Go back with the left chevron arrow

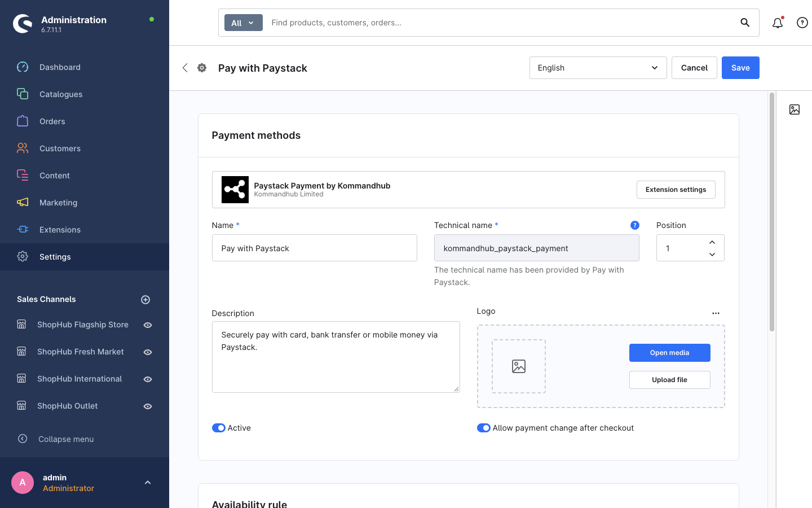pyautogui.click(x=185, y=68)
